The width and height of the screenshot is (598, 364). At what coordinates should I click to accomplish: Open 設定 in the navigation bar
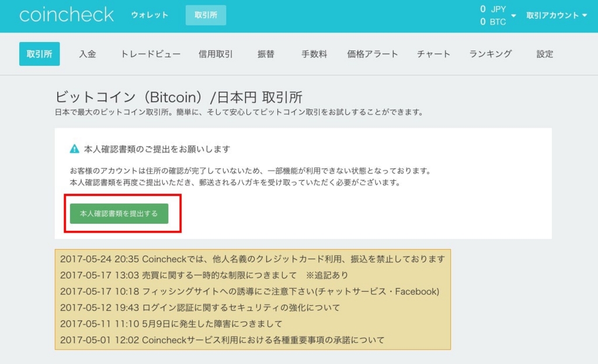coord(545,54)
